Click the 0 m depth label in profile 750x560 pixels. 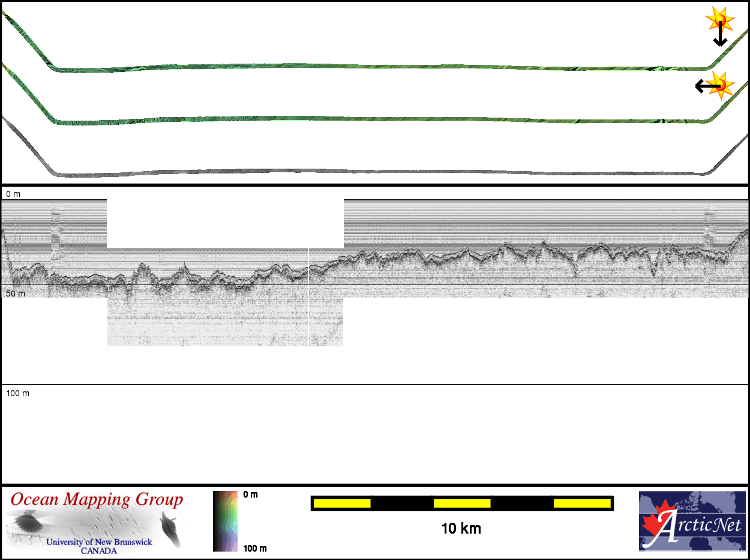pyautogui.click(x=13, y=194)
